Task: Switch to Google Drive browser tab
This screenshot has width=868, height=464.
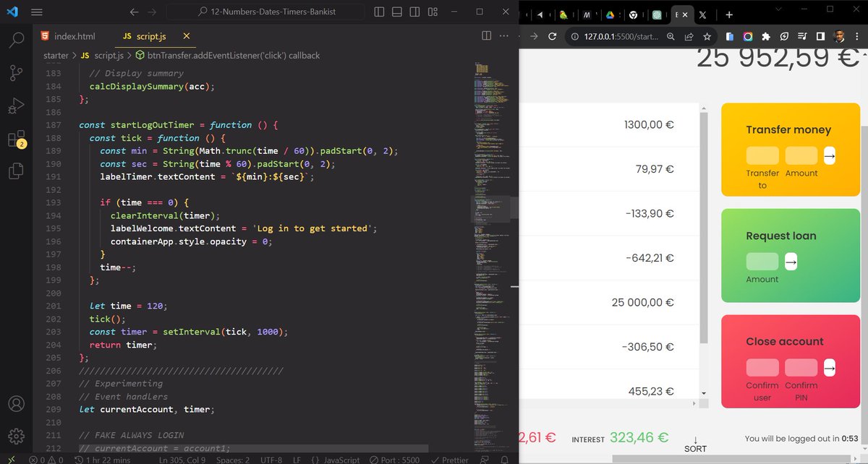Action: [609, 14]
